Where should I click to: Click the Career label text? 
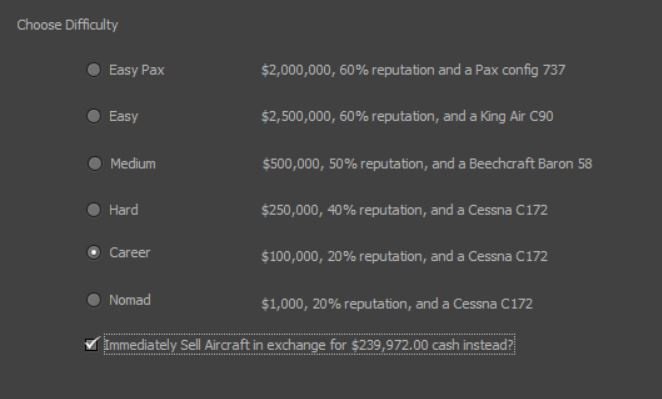click(x=130, y=252)
